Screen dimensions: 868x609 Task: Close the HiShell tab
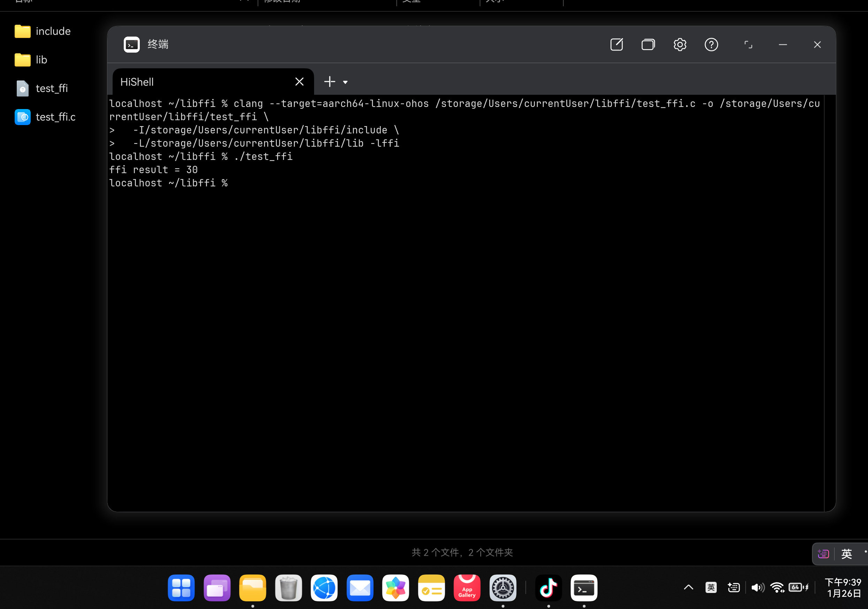(x=299, y=82)
